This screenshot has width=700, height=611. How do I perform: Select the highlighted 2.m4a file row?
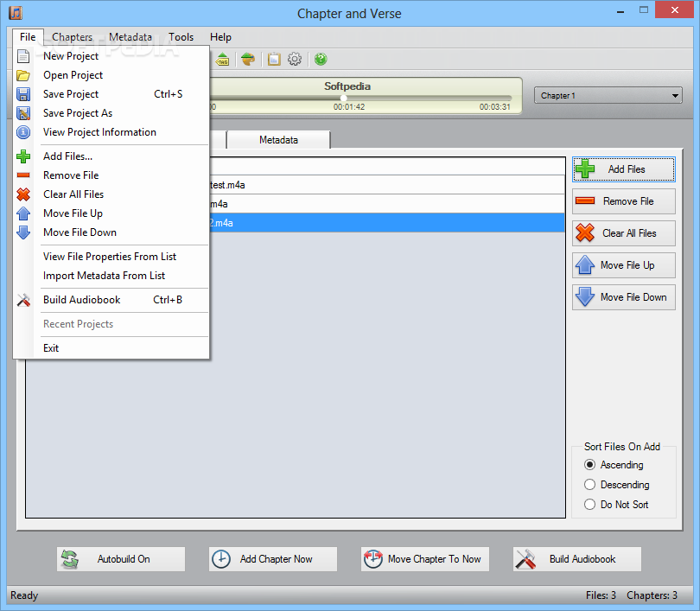pyautogui.click(x=386, y=223)
